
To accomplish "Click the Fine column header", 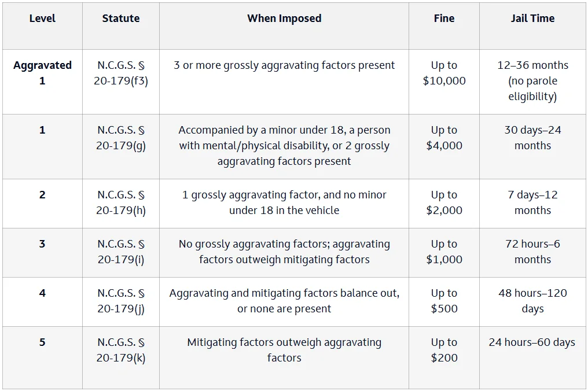I will [444, 26].
